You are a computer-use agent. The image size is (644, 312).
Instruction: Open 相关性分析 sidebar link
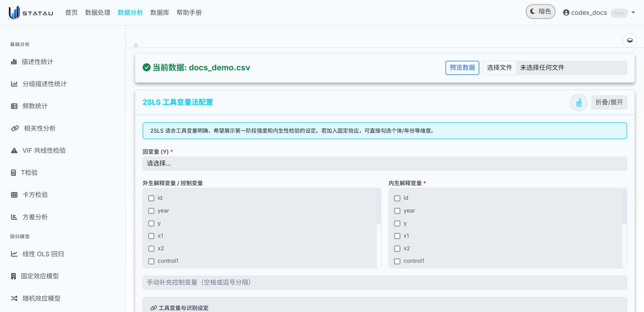click(x=39, y=128)
